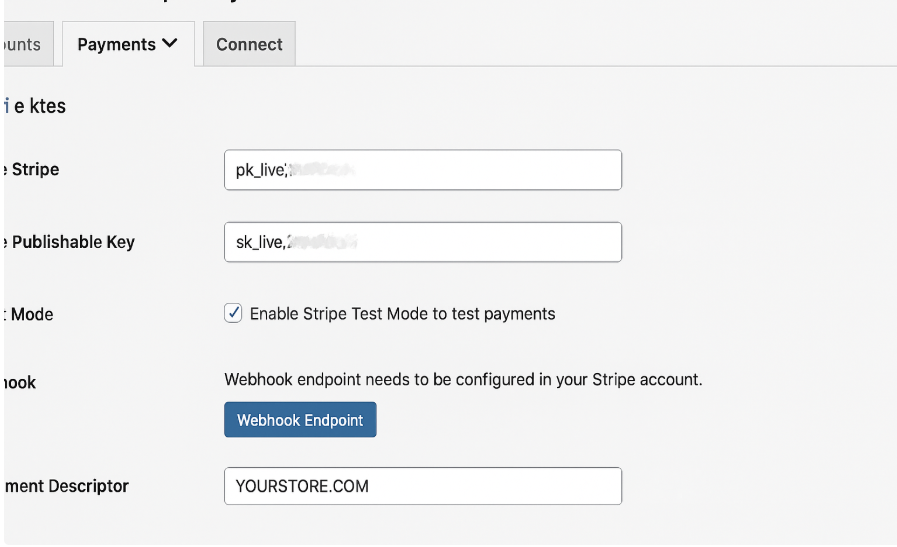
Task: Click the Descriptor field label
Action: (66, 486)
